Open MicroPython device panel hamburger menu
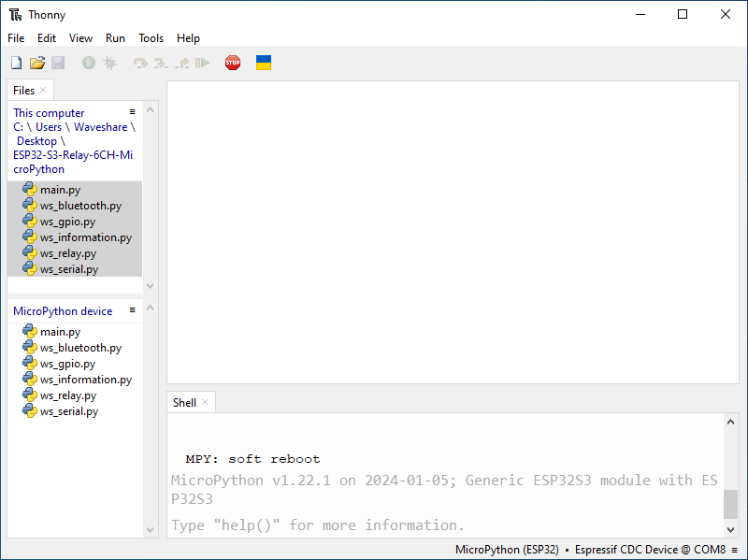748x560 pixels. (x=133, y=310)
